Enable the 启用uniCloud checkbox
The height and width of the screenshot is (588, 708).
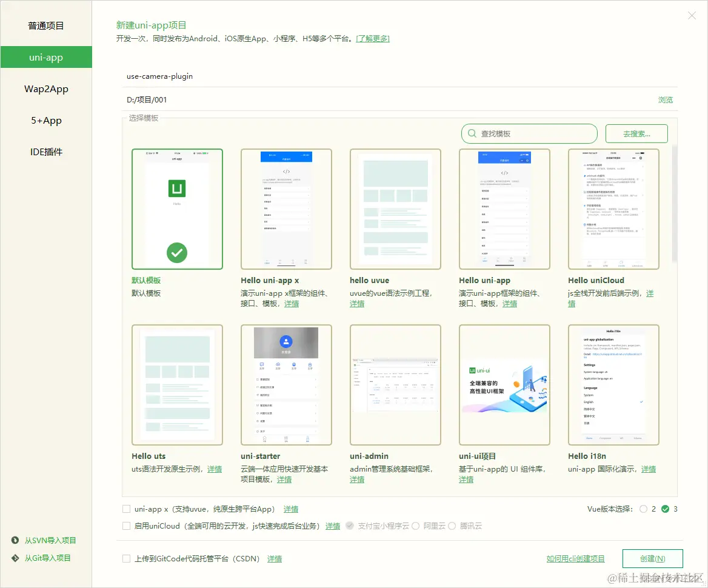[x=127, y=526]
